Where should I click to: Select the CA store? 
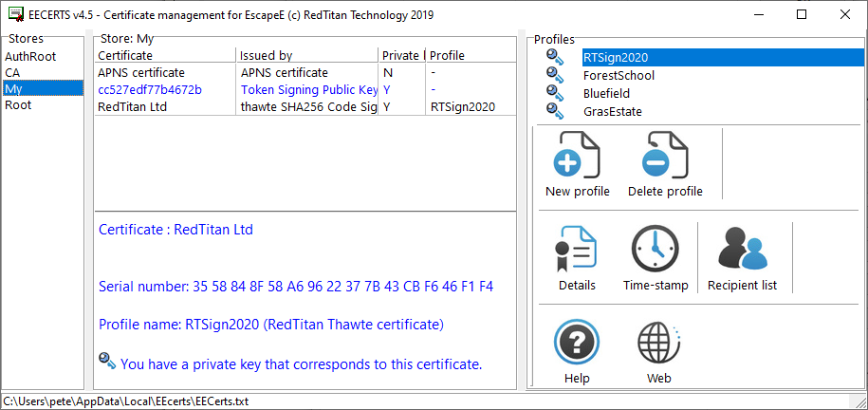12,72
